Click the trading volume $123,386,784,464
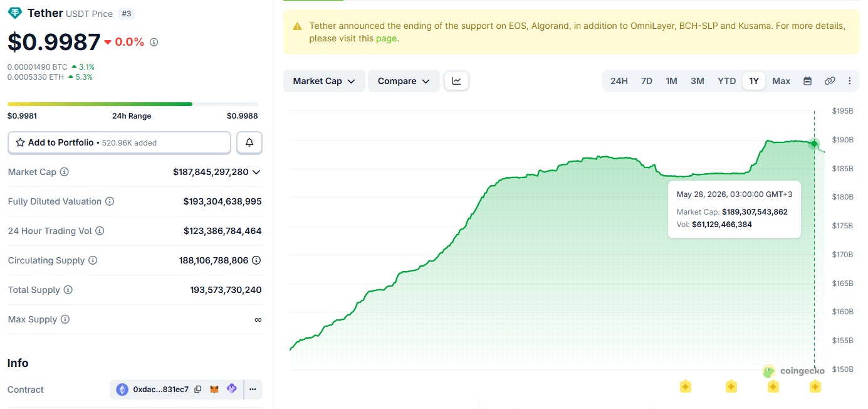 pyautogui.click(x=222, y=231)
